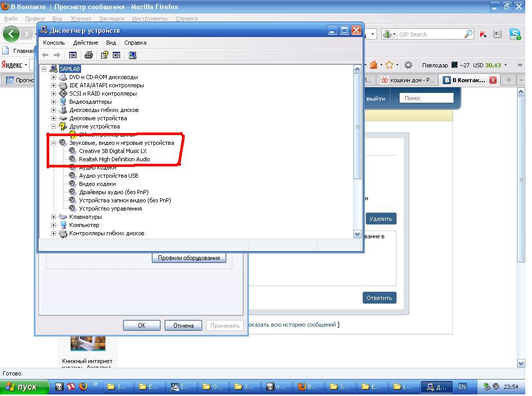532x396 pixels.
Task: Click Firefox green Back button
Action: 11,34
